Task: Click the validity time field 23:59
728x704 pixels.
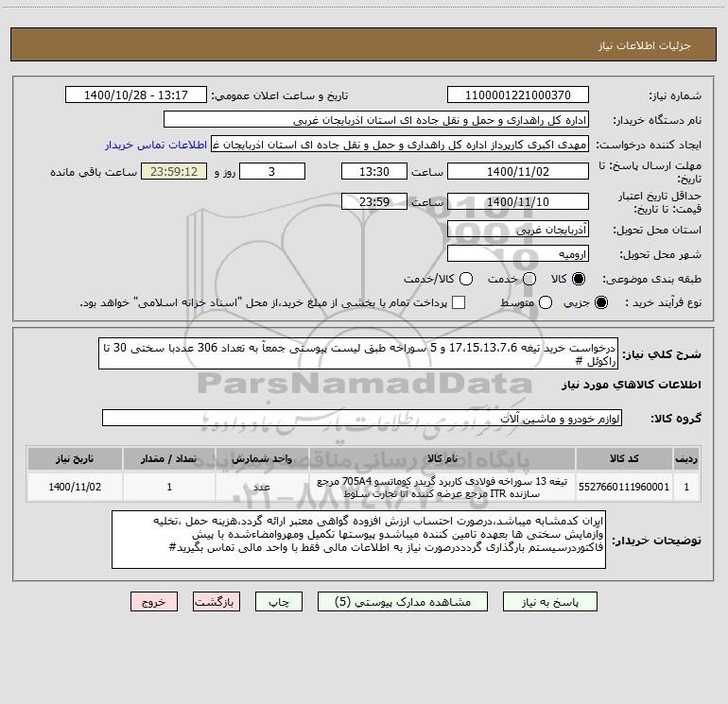Action: click(x=374, y=201)
